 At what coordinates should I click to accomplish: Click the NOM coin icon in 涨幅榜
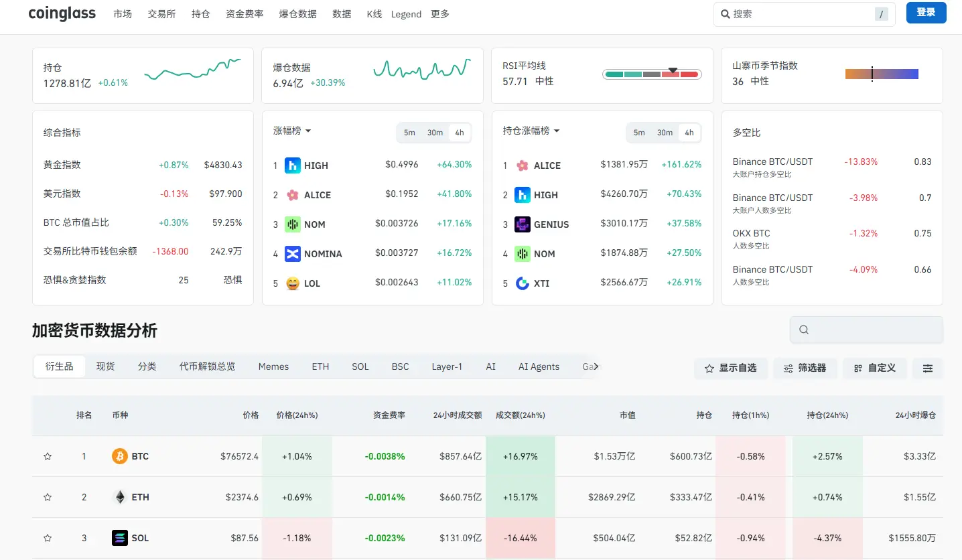point(293,224)
